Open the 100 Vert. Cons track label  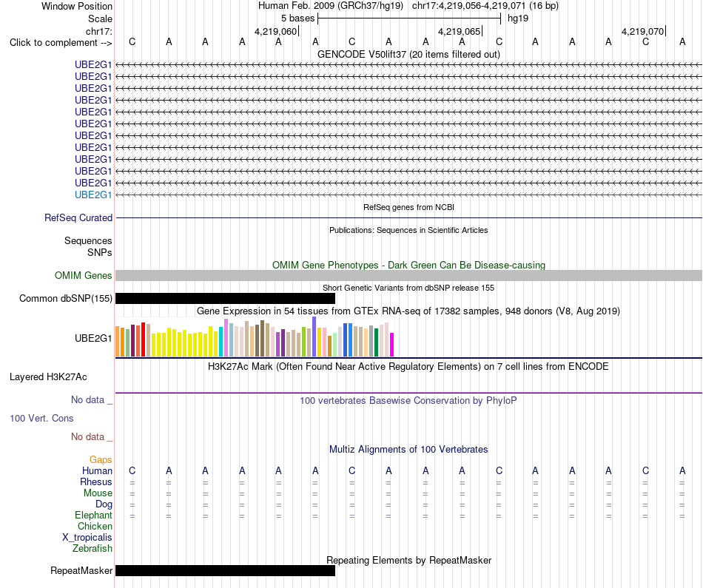point(41,418)
